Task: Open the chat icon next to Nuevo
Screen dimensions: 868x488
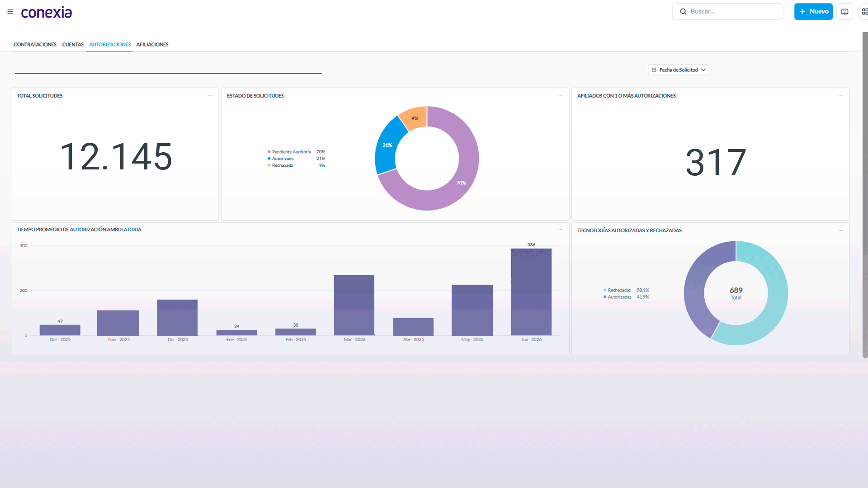Action: coord(844,12)
